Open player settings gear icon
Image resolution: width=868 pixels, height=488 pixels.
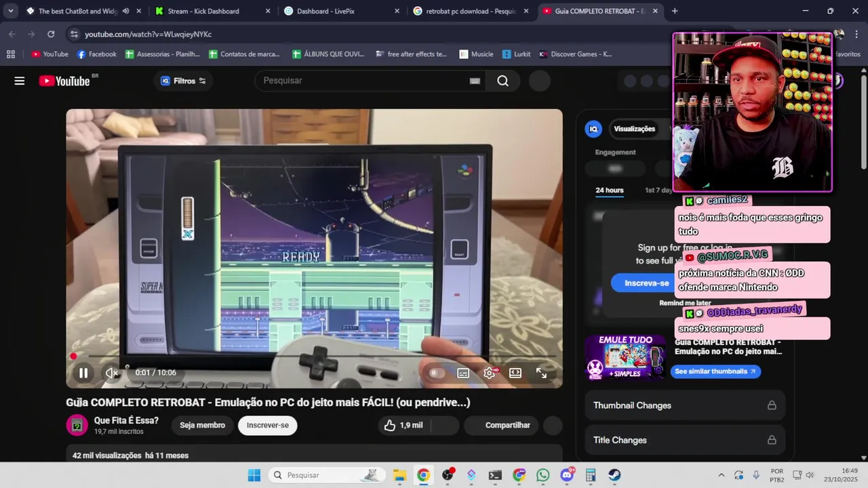point(489,373)
